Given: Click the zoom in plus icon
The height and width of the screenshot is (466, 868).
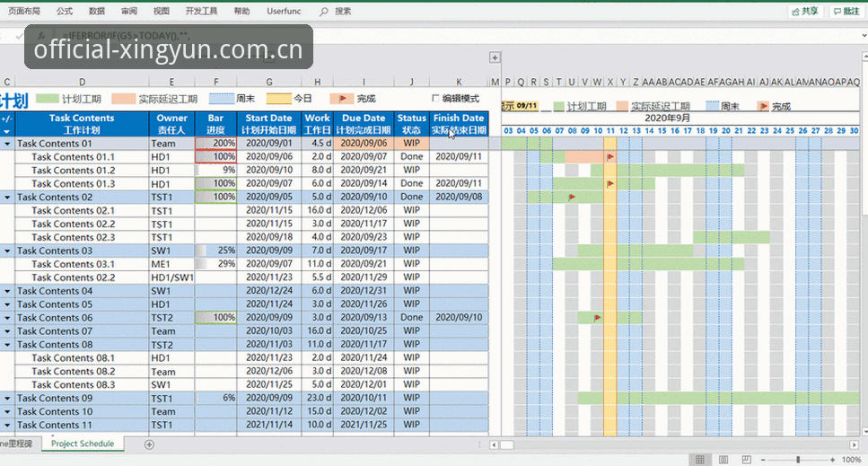Looking at the screenshot, I should pyautogui.click(x=832, y=460).
